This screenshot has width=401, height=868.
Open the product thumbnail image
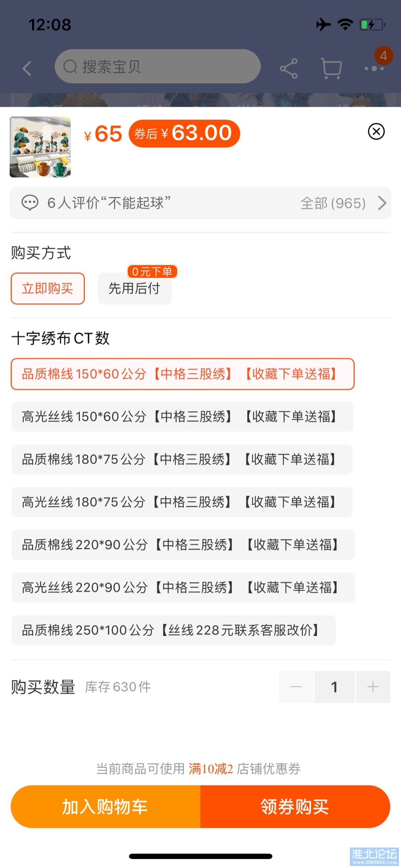(x=40, y=147)
